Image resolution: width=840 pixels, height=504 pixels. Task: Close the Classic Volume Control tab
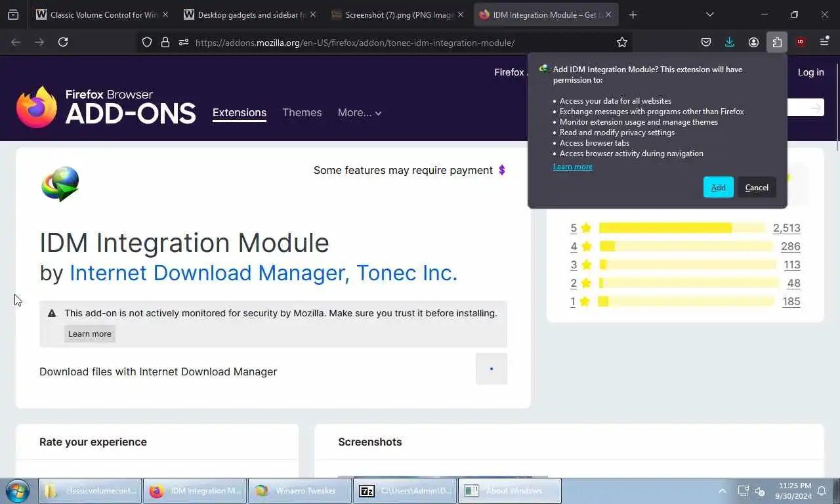click(x=165, y=14)
